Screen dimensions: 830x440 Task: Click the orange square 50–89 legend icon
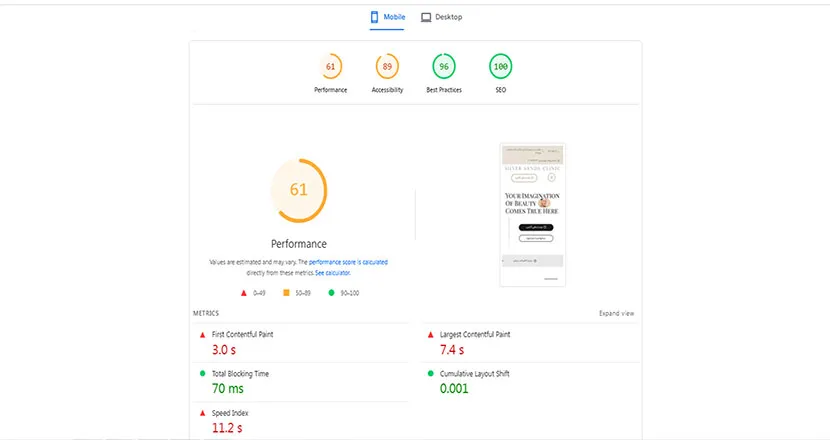pyautogui.click(x=286, y=293)
